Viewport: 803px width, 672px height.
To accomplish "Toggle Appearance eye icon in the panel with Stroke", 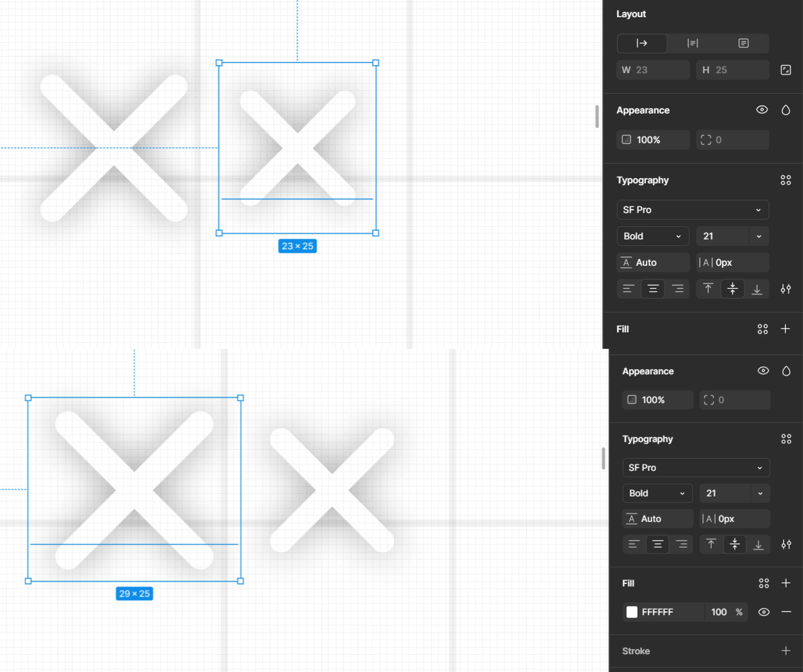I will 763,371.
